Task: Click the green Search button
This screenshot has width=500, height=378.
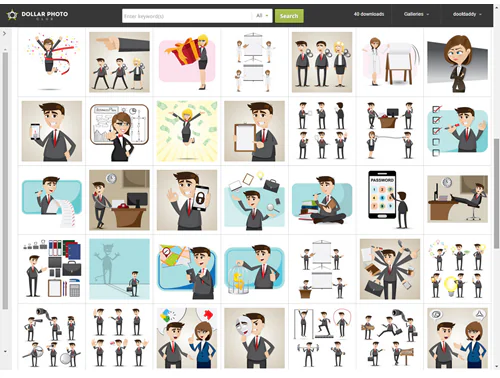Action: click(289, 16)
